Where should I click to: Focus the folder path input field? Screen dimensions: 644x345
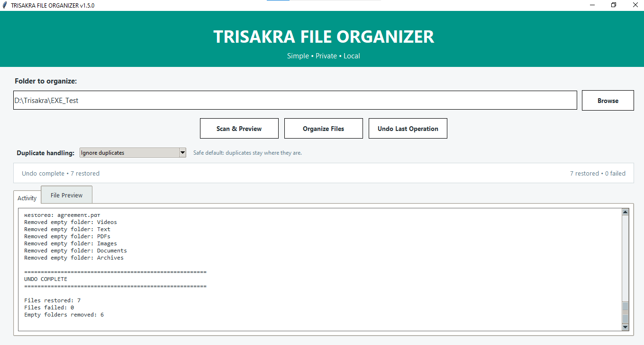click(x=295, y=101)
